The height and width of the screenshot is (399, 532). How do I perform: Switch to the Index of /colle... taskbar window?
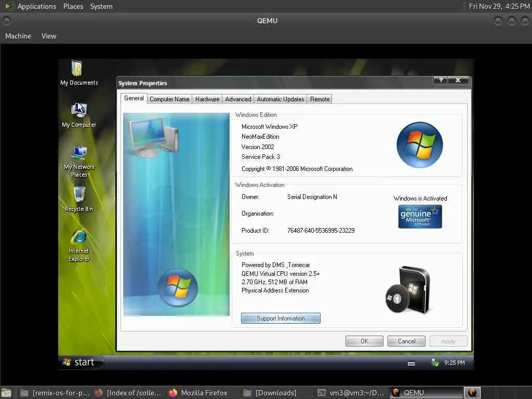128,393
